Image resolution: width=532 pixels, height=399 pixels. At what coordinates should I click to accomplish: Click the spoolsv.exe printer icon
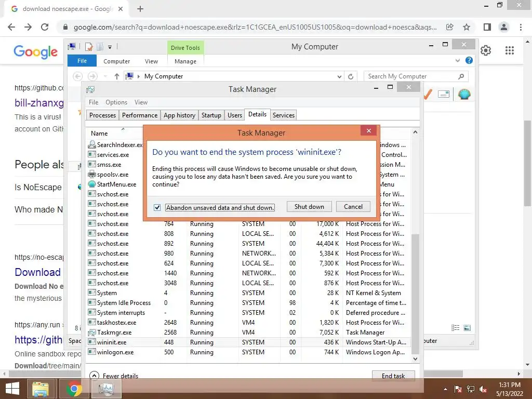tap(91, 175)
